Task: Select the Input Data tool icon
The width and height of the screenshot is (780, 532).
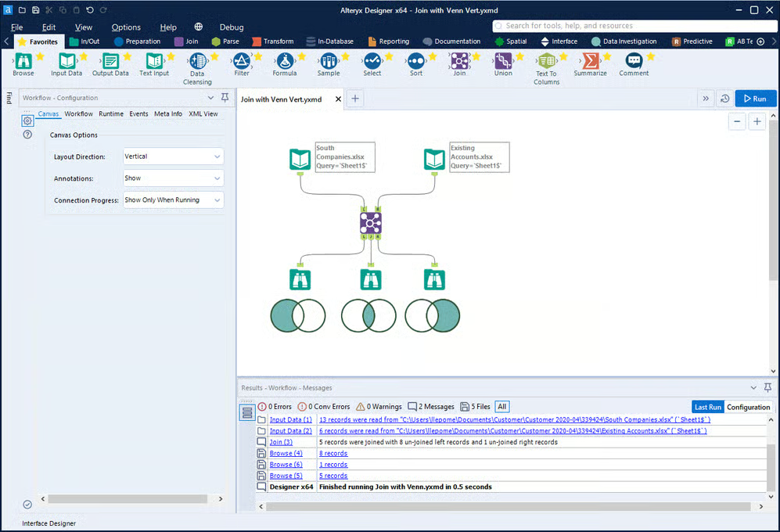Action: click(x=66, y=61)
